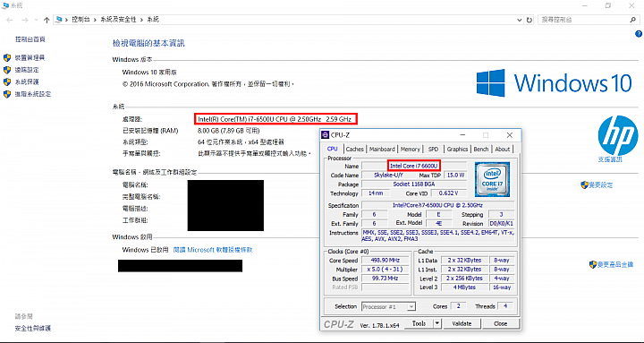The height and width of the screenshot is (343, 644).
Task: Click the Max TDP value 15.0 W
Action: [456, 176]
